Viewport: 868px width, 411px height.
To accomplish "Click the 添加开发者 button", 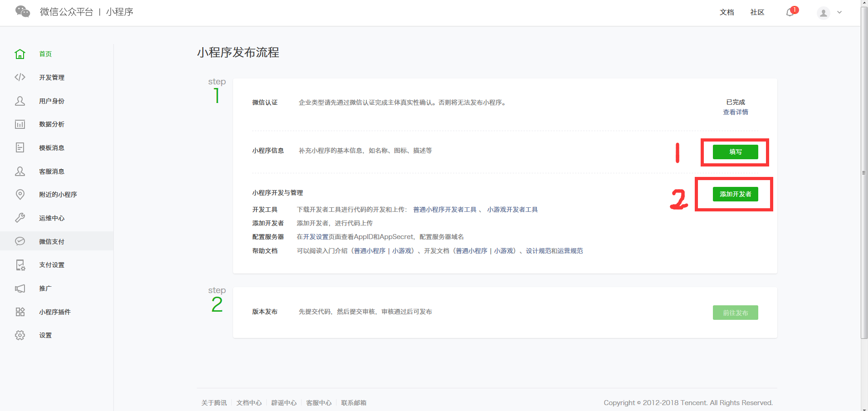I will point(736,194).
